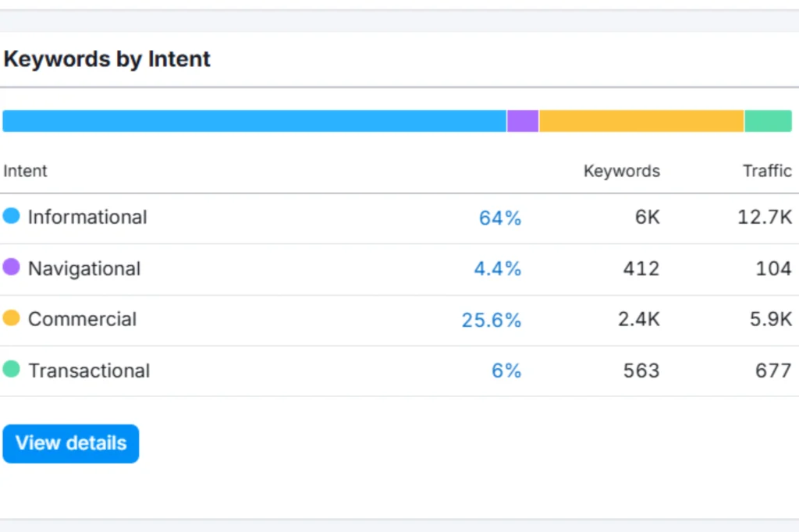
Task: Click the blue dot beside Informational
Action: coord(11,216)
